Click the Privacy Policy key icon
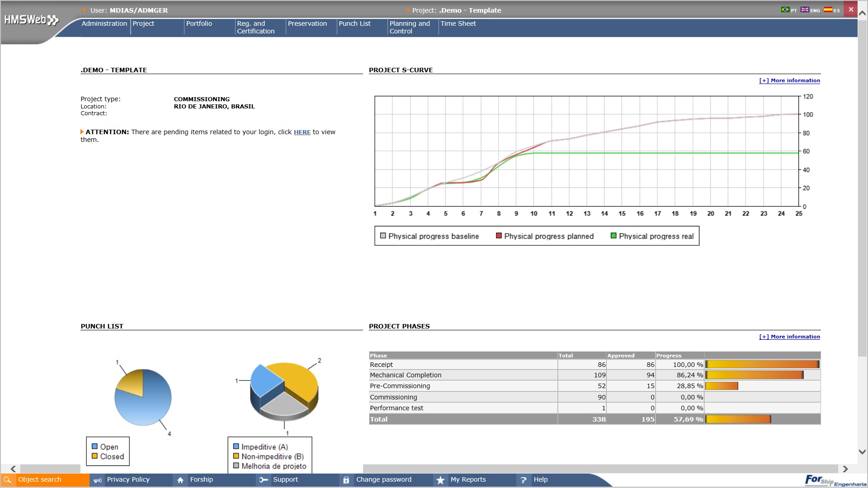The width and height of the screenshot is (868, 488). (97, 480)
